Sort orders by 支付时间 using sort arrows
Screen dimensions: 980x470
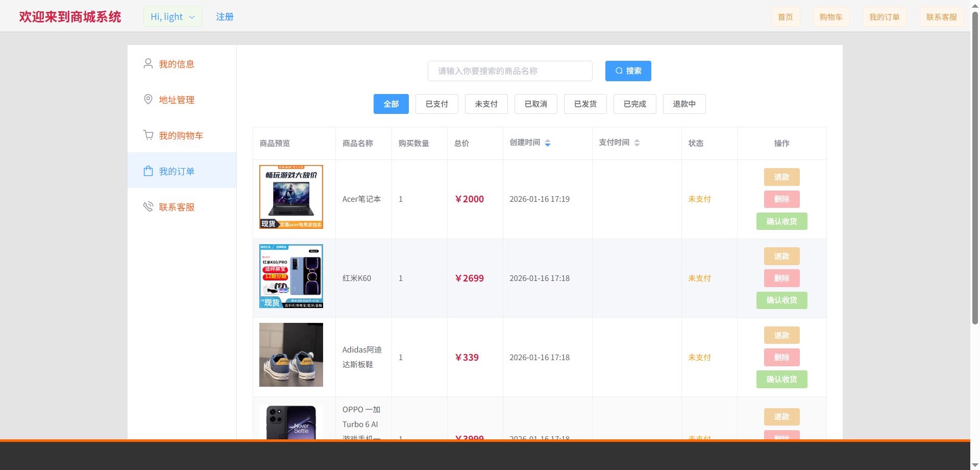pos(637,143)
